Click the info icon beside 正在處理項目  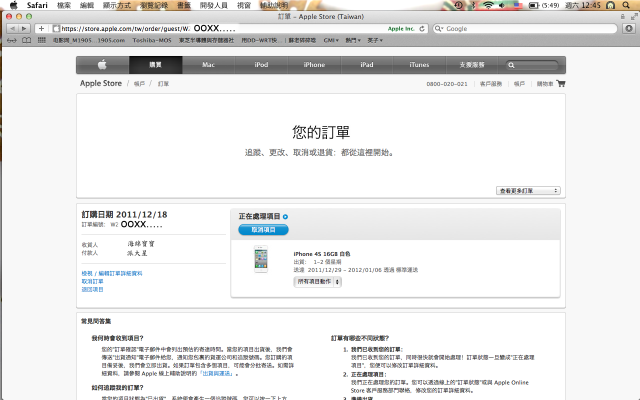[x=285, y=217]
